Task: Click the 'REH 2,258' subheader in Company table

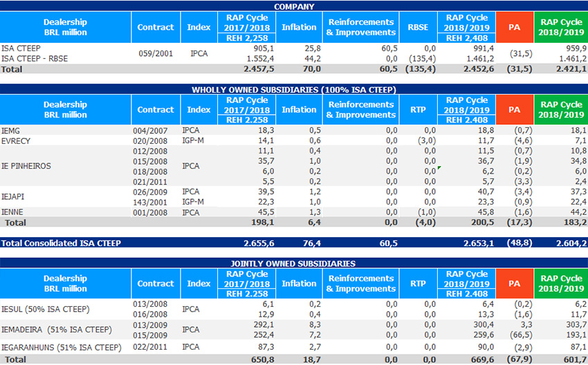Action: 247,38
